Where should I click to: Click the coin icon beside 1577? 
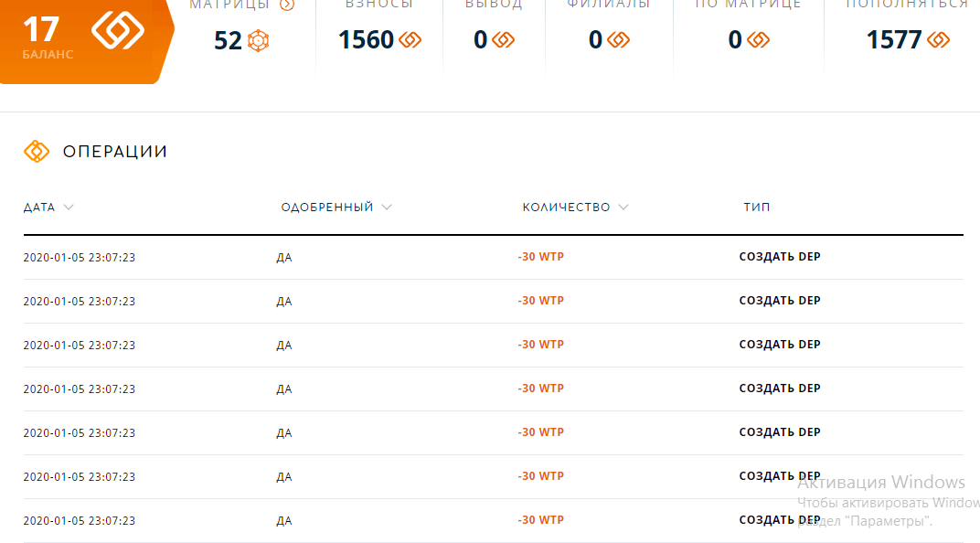click(939, 40)
